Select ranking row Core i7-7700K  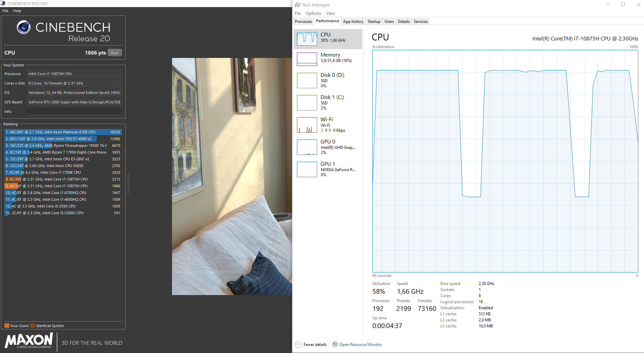pyautogui.click(x=63, y=172)
